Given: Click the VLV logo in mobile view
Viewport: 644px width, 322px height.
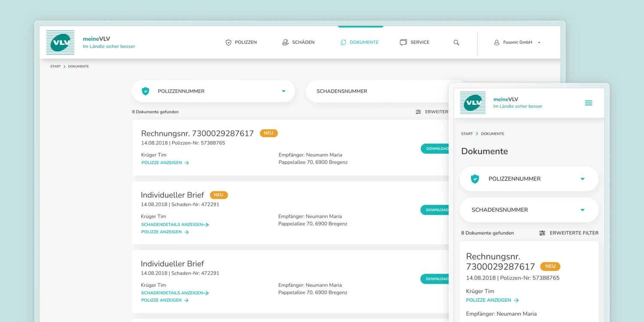Looking at the screenshot, I should [473, 103].
